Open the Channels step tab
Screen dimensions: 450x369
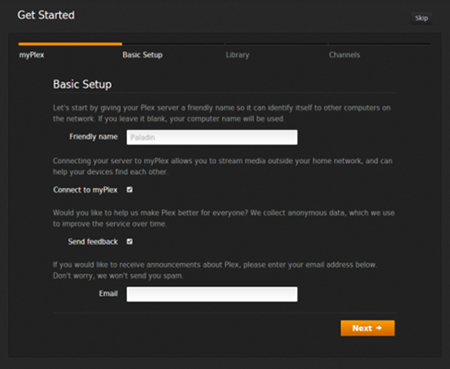(344, 55)
